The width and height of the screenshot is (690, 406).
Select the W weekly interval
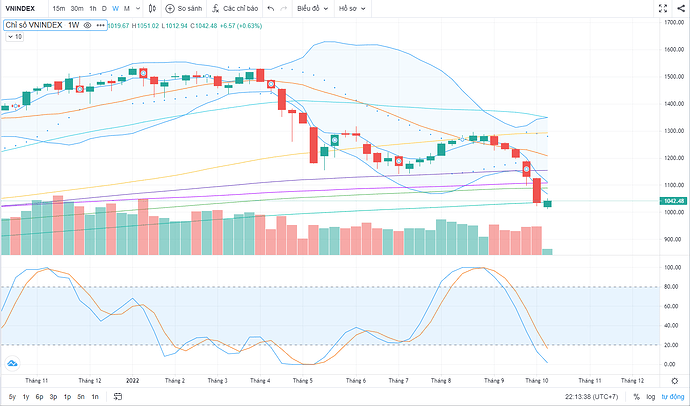tap(115, 8)
